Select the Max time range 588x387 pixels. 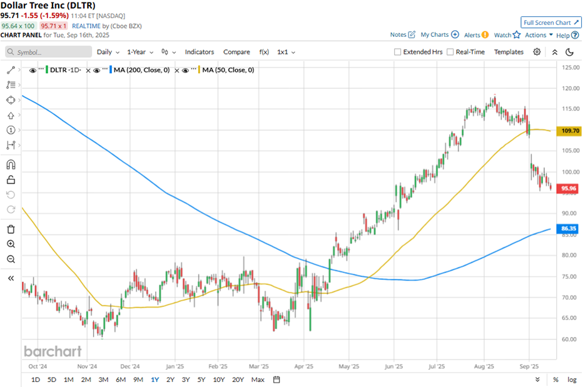coord(258,379)
